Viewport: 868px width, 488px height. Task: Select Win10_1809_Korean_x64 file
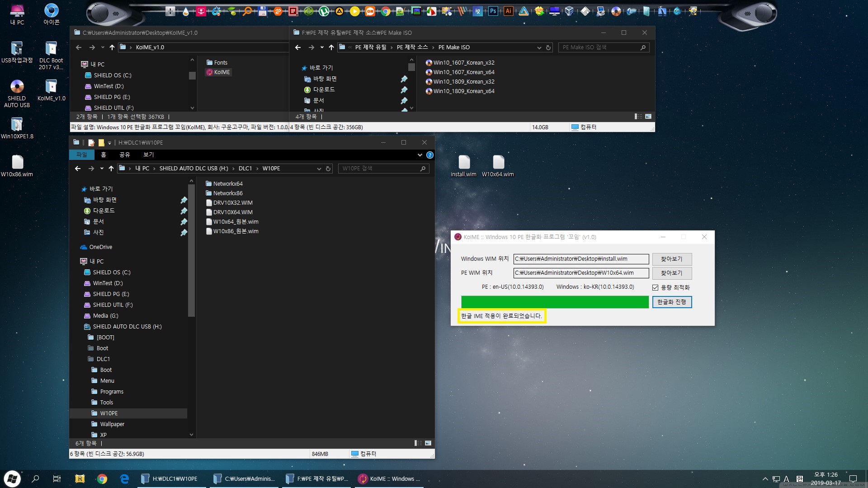(x=460, y=91)
